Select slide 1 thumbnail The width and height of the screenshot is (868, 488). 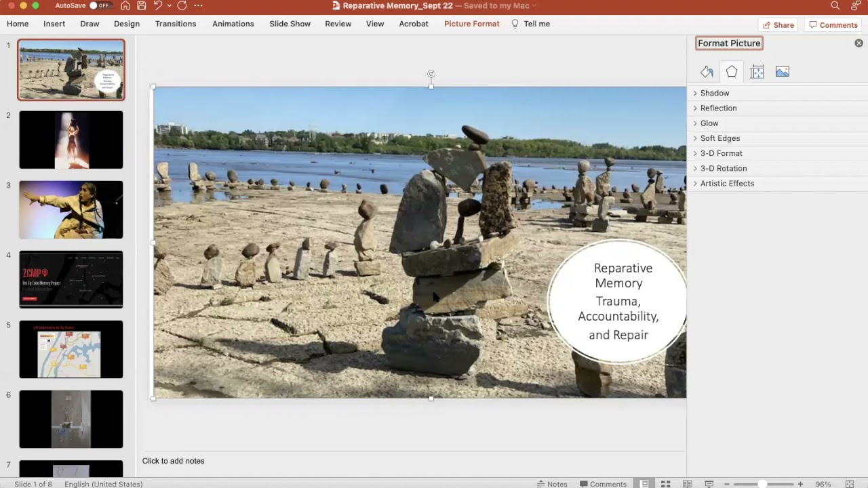pyautogui.click(x=71, y=70)
